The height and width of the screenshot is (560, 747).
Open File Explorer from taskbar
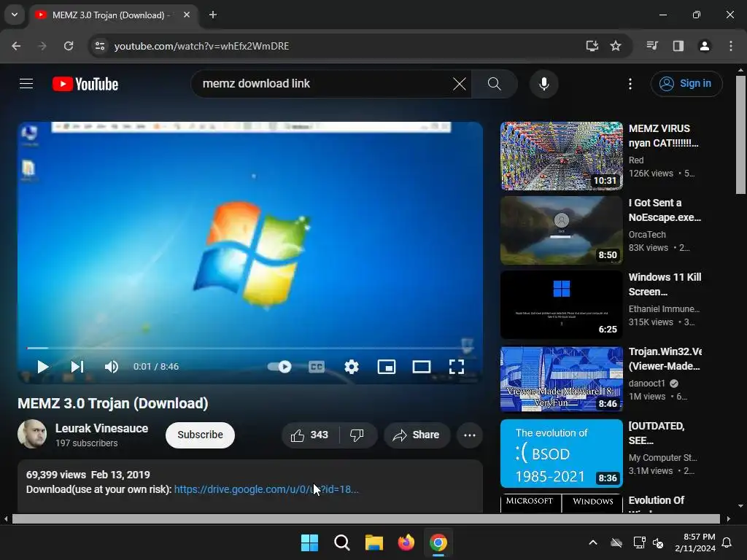(x=374, y=542)
